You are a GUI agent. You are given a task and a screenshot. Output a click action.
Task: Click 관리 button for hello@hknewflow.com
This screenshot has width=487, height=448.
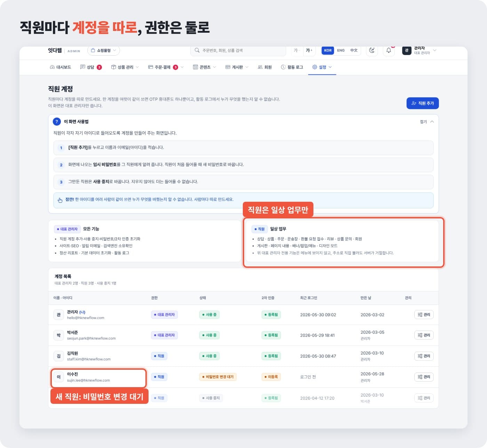coord(424,315)
